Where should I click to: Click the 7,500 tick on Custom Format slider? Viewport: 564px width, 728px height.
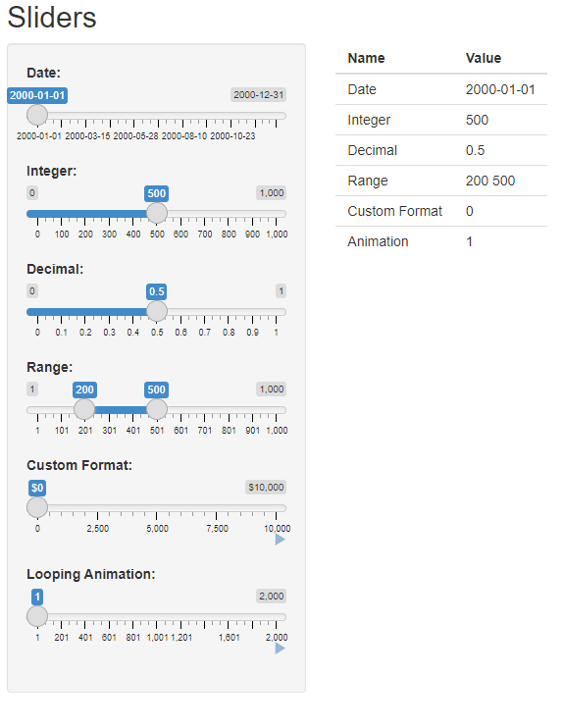tap(217, 529)
